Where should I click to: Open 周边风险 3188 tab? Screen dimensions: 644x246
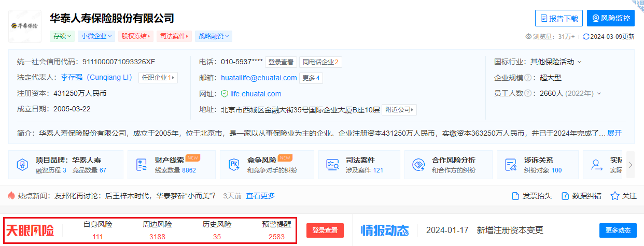(x=157, y=230)
